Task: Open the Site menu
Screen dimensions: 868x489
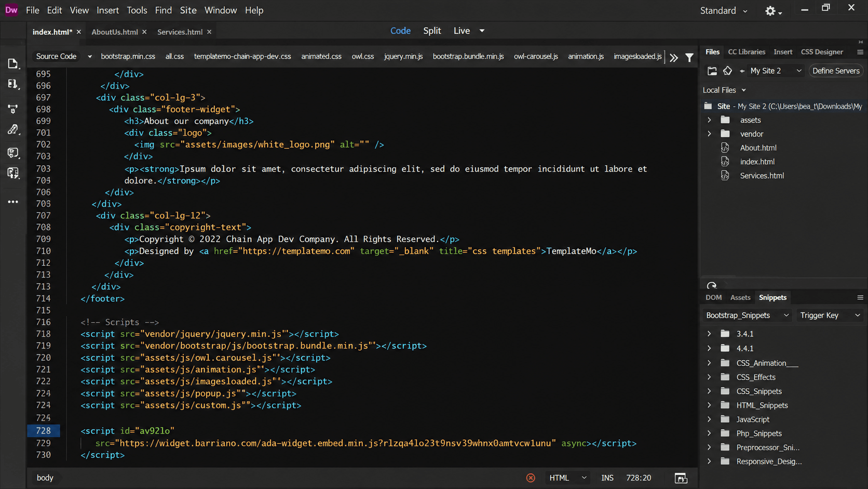Action: tap(188, 10)
